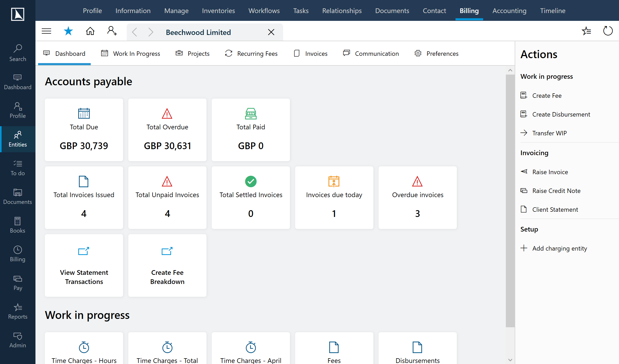Click the Add charging entity button
The image size is (619, 364).
(x=560, y=248)
